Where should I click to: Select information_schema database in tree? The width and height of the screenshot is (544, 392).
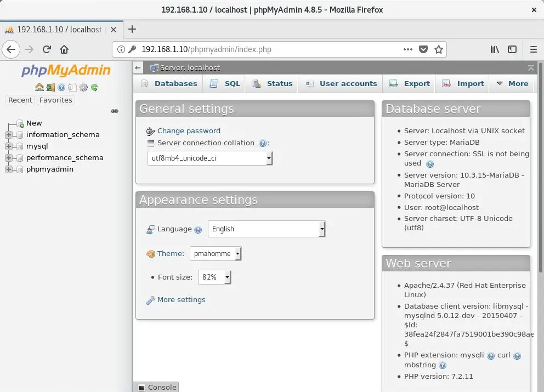(x=63, y=135)
